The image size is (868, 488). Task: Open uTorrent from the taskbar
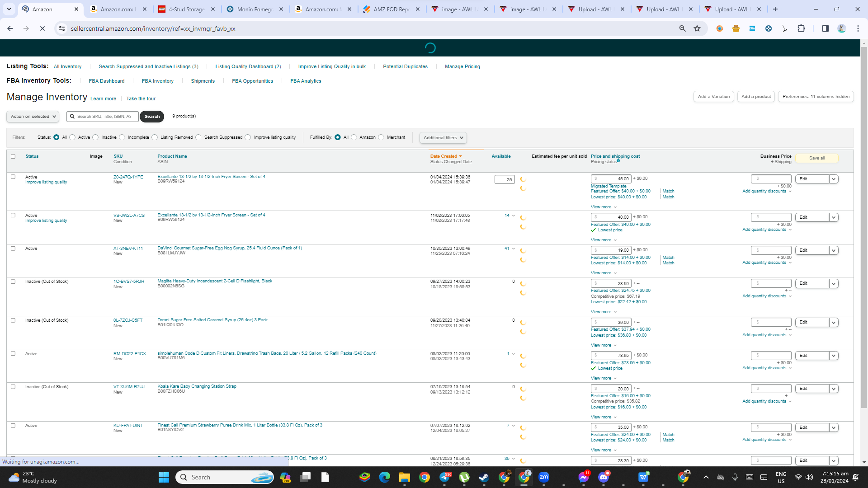click(464, 477)
